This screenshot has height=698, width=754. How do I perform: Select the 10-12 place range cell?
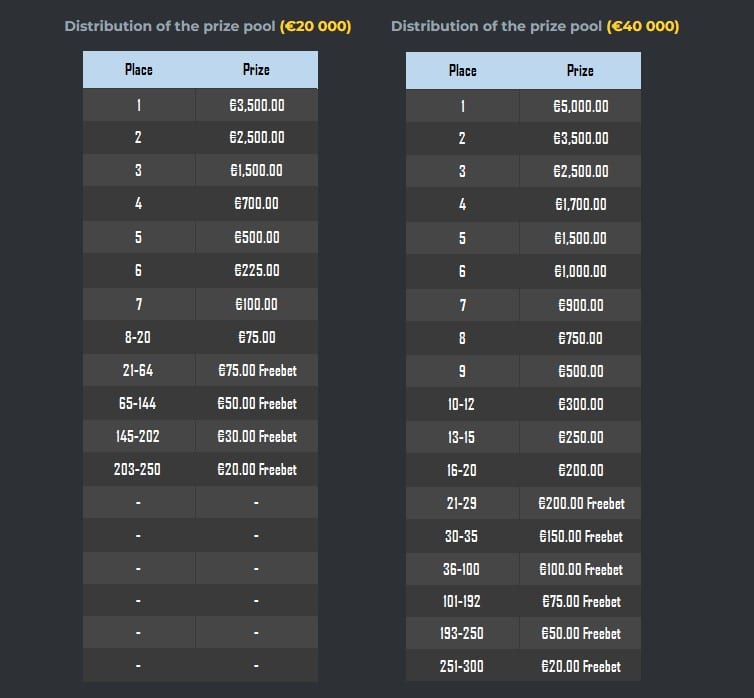(x=461, y=404)
